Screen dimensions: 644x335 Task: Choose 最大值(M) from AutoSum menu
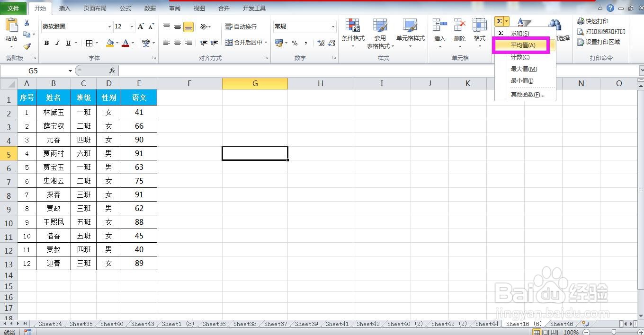(524, 69)
